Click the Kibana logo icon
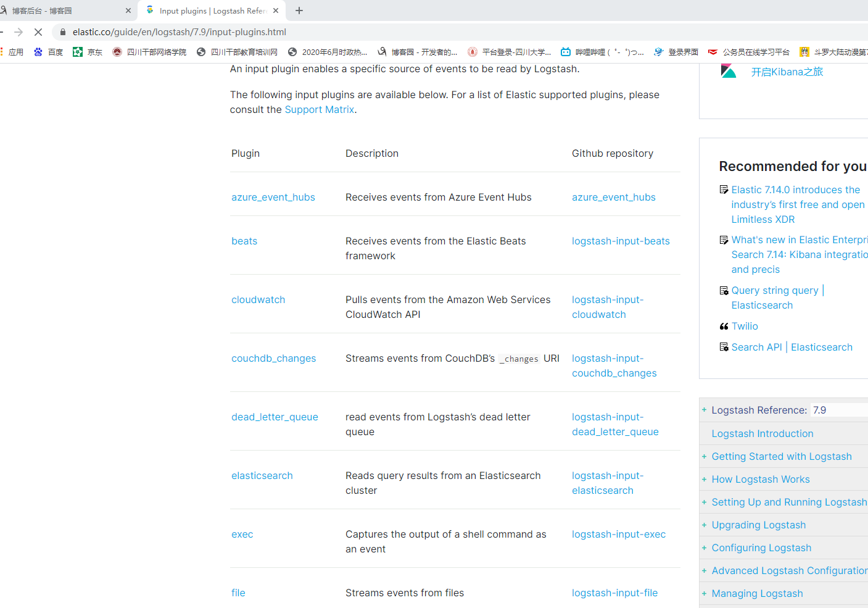This screenshot has height=608, width=868. point(729,70)
